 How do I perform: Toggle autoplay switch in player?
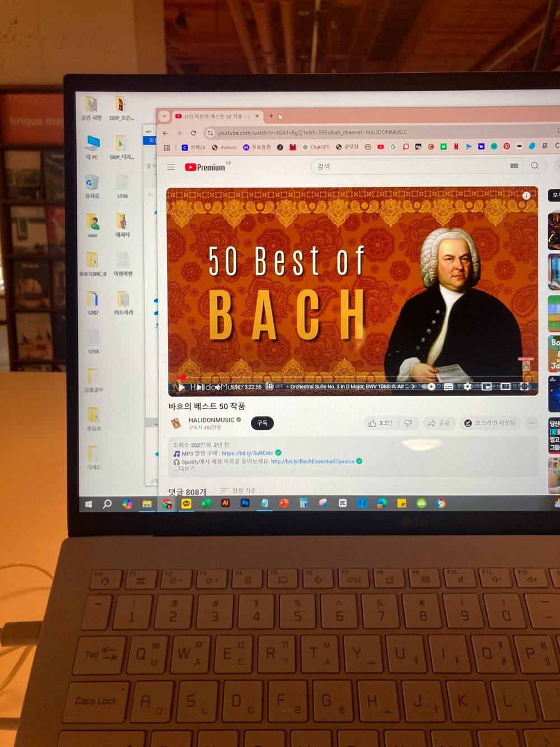pyautogui.click(x=430, y=386)
